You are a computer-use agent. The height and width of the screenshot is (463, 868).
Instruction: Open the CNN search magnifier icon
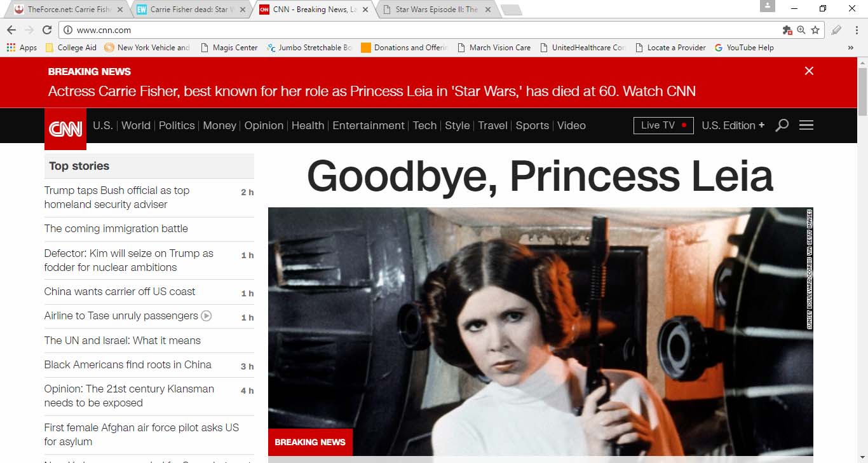click(x=782, y=125)
